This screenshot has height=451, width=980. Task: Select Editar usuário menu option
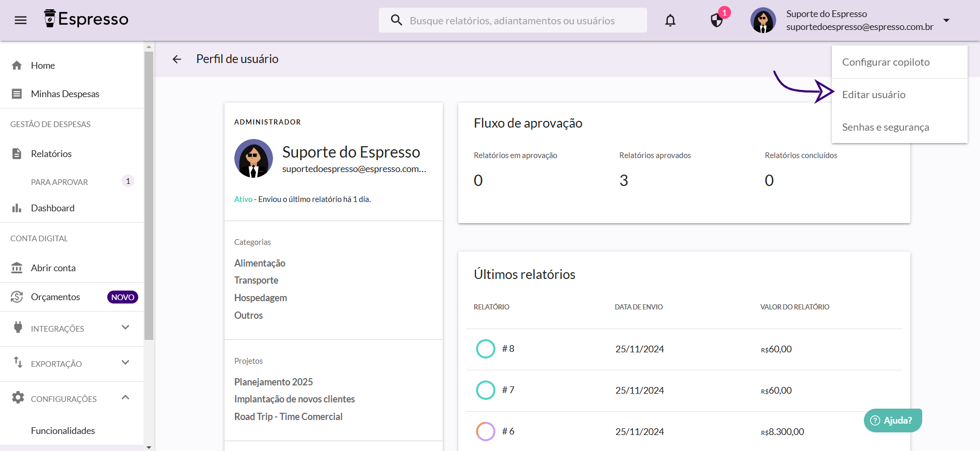coord(899,95)
